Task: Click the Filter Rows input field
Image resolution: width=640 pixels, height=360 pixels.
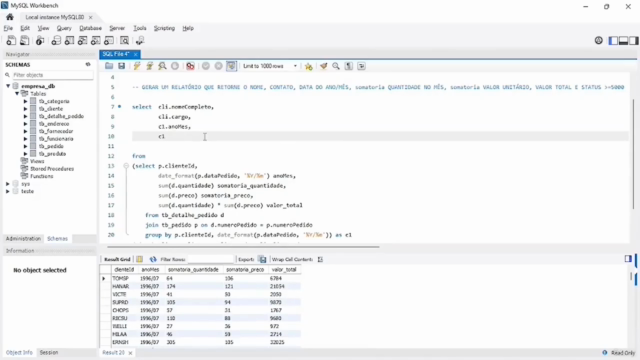Action: click(x=210, y=259)
